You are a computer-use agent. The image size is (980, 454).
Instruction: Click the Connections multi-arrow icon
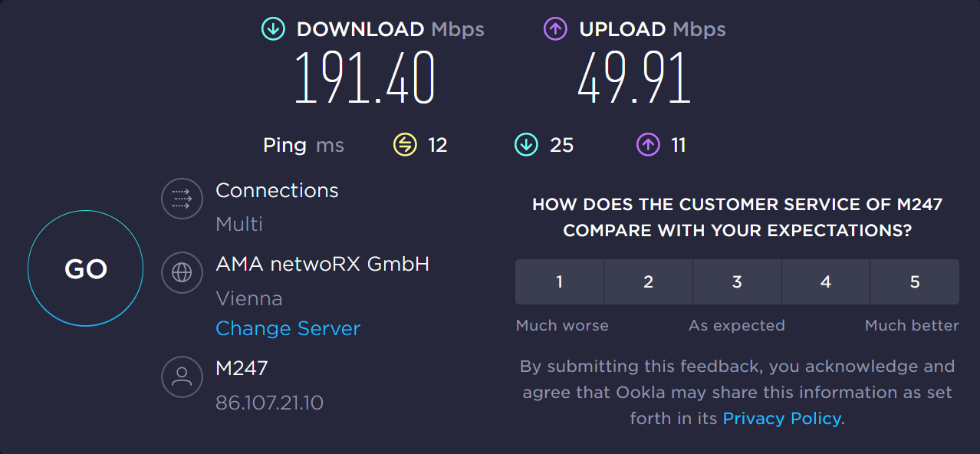coord(182,199)
